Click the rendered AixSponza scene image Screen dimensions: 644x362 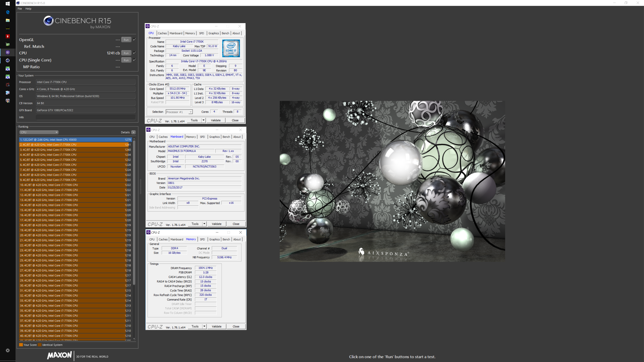pos(392,181)
